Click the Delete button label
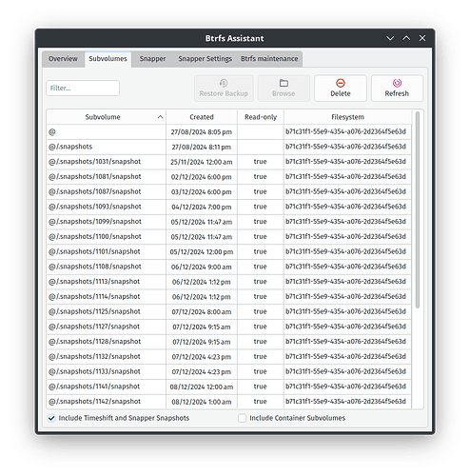Image resolution: width=470 pixels, height=476 pixels. click(x=341, y=93)
